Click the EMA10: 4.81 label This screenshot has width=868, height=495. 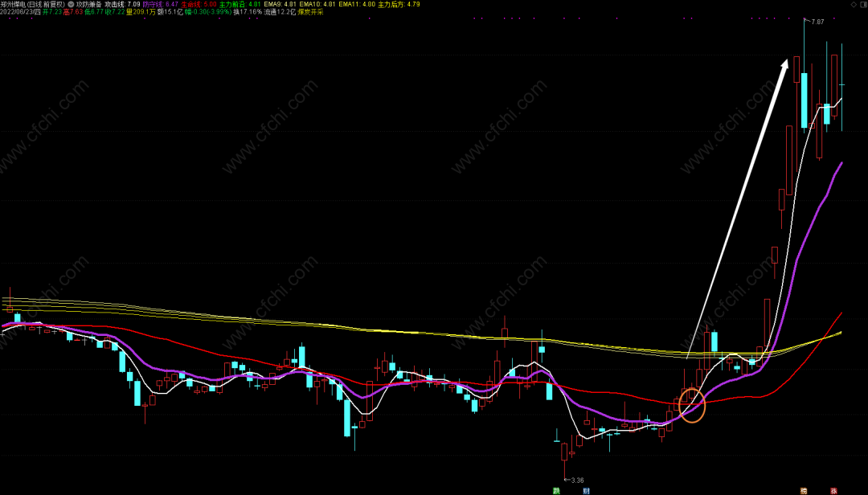317,5
